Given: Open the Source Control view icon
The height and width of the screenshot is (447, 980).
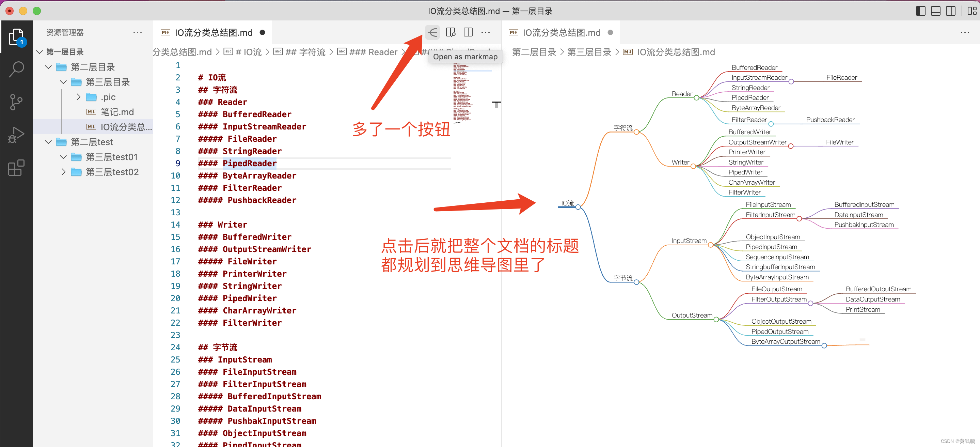Looking at the screenshot, I should [16, 102].
